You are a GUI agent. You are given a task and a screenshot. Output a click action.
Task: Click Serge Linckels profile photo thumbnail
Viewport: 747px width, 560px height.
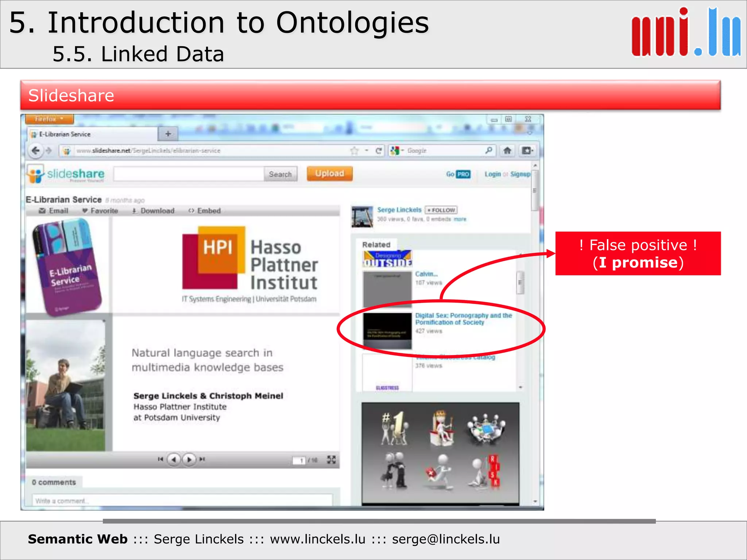[x=363, y=217]
